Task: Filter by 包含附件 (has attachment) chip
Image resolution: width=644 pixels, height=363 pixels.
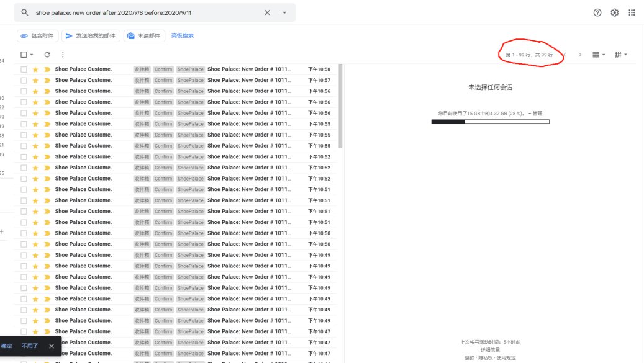Action: [x=37, y=36]
